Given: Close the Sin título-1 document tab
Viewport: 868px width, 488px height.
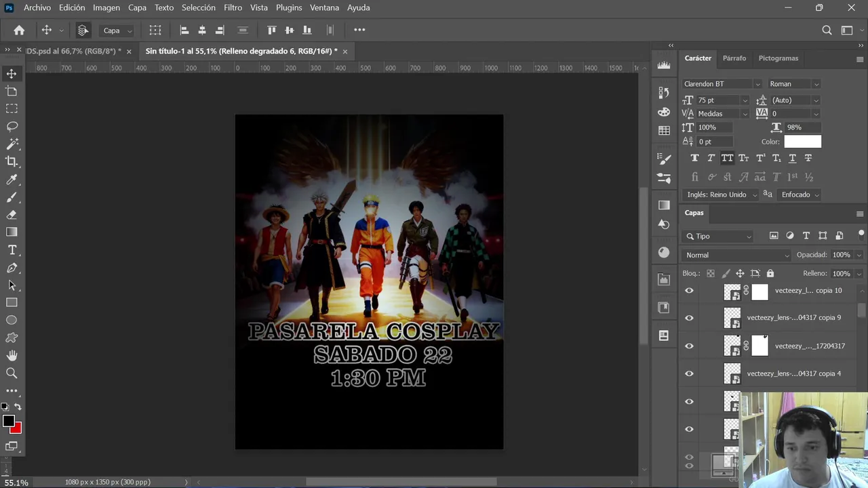Looking at the screenshot, I should [x=344, y=52].
